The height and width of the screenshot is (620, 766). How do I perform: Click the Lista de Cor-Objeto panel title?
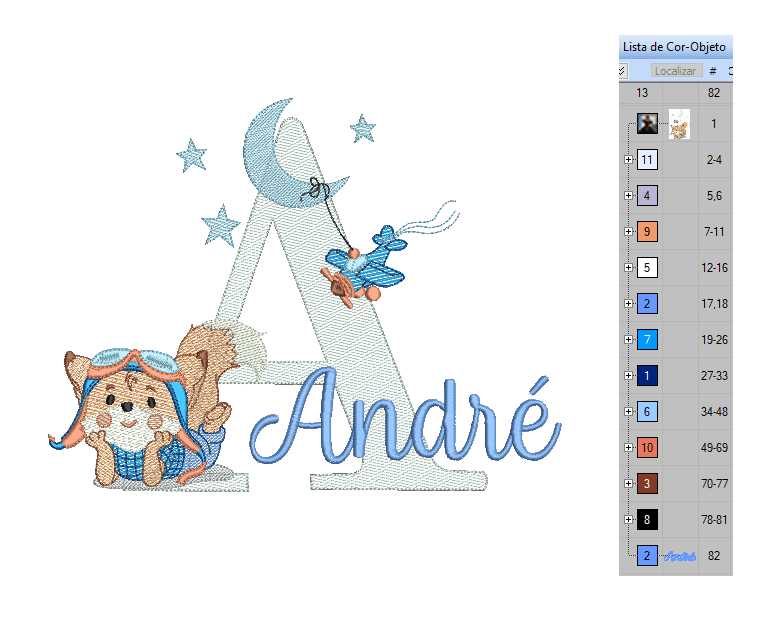click(x=674, y=47)
